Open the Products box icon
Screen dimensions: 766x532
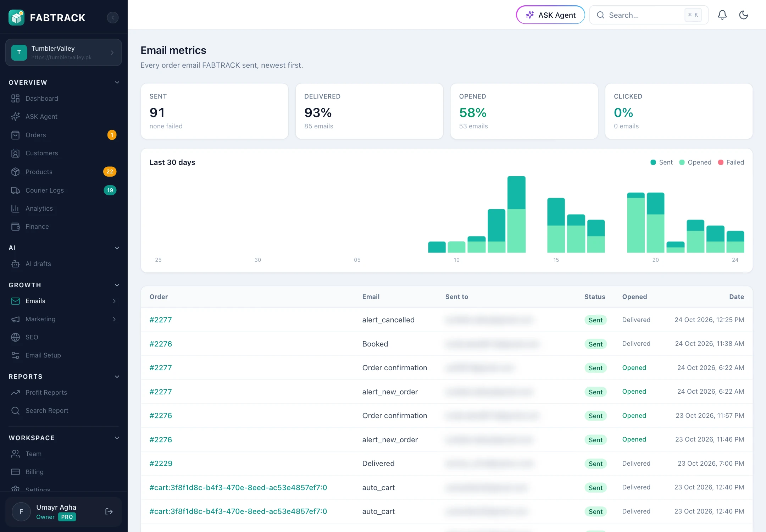15,172
